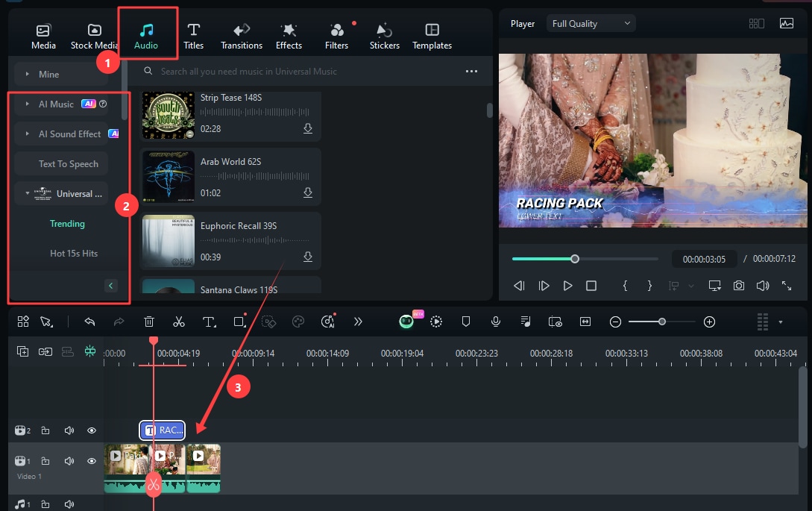Add a marker to the timeline
The image size is (812, 511).
(x=465, y=322)
